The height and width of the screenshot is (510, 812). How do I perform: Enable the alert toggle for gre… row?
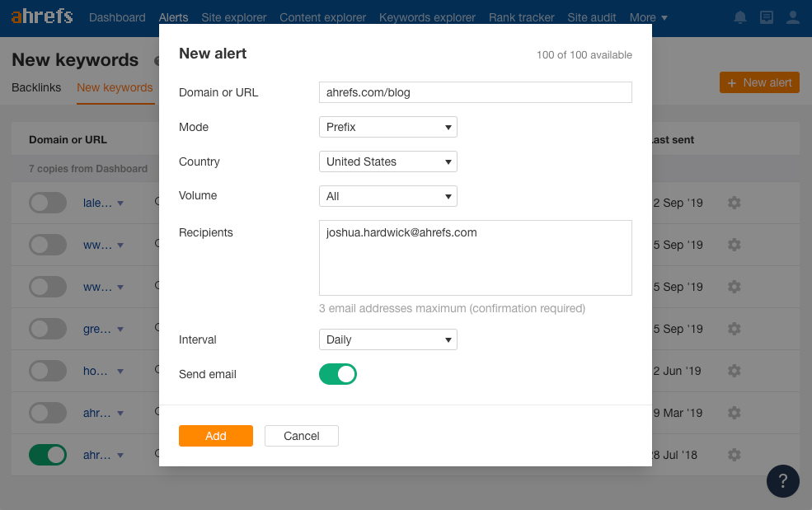[x=48, y=329]
